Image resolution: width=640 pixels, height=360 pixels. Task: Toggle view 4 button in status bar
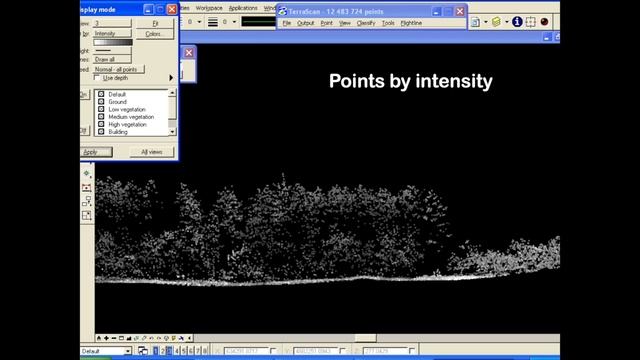(177, 351)
